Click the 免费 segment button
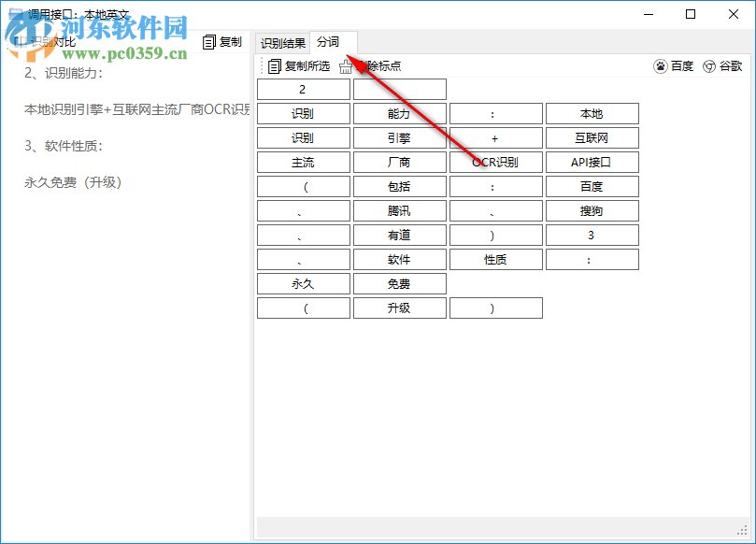Image resolution: width=756 pixels, height=544 pixels. (x=399, y=283)
